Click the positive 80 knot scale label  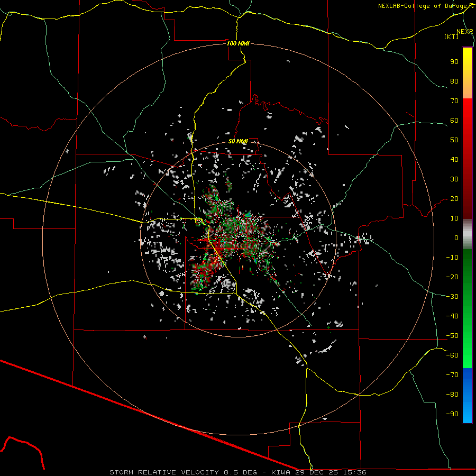(x=454, y=81)
